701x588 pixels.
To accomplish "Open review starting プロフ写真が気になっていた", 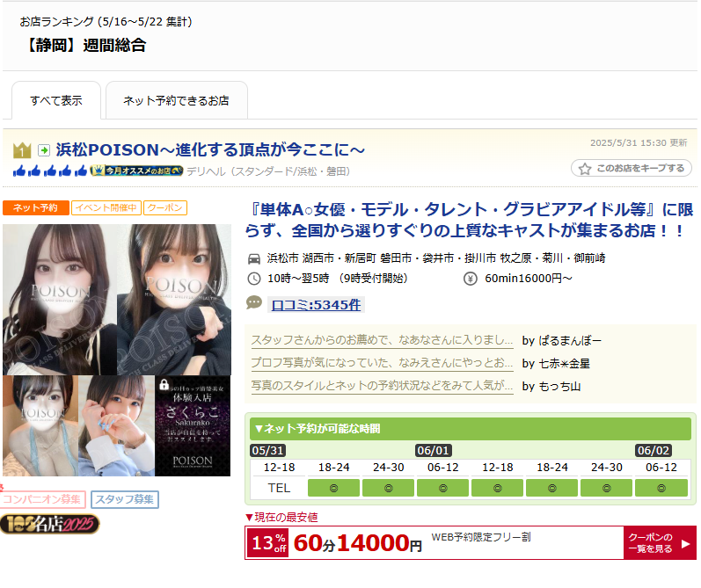I will click(x=382, y=363).
